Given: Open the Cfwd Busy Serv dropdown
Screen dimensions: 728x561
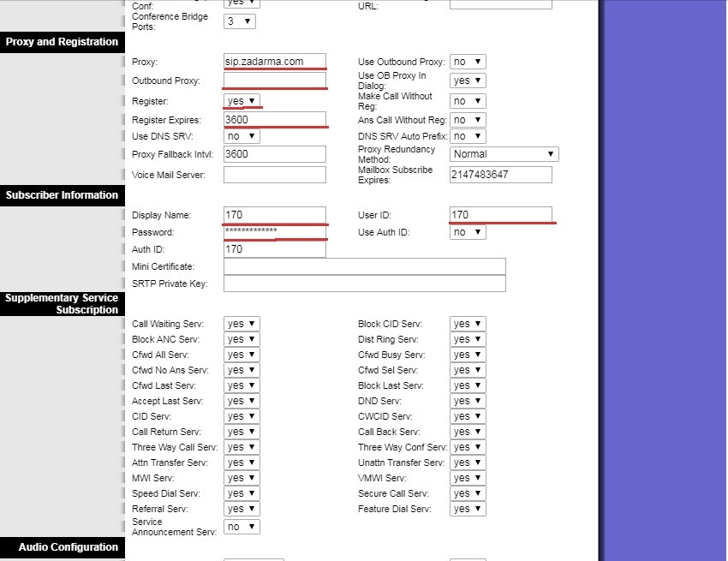Looking at the screenshot, I should 468,355.
